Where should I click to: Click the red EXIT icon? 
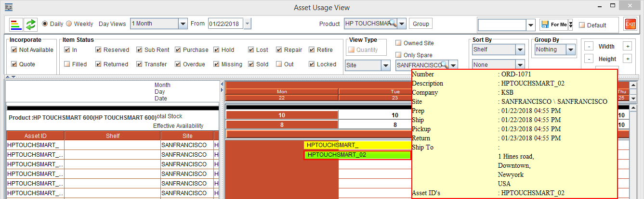point(630,25)
